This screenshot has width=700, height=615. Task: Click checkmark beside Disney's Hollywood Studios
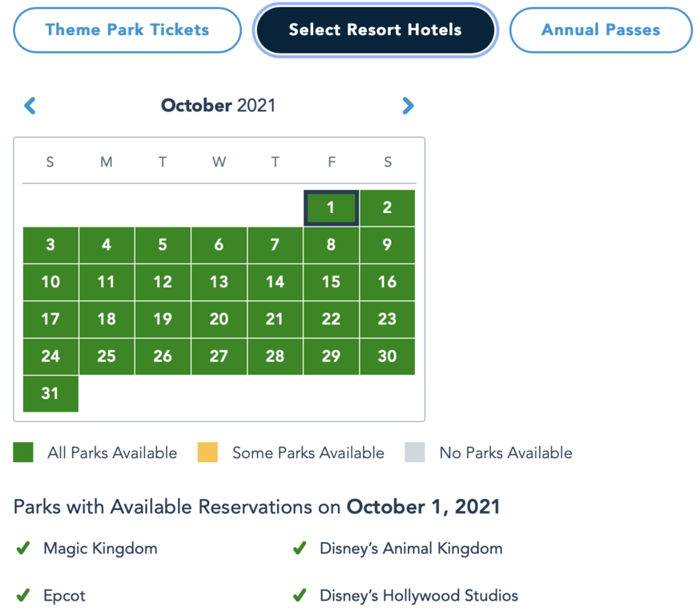coord(300,596)
